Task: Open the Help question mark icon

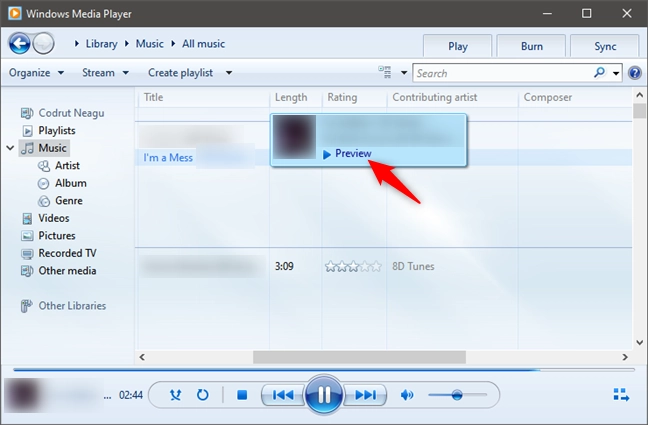Action: (x=635, y=73)
